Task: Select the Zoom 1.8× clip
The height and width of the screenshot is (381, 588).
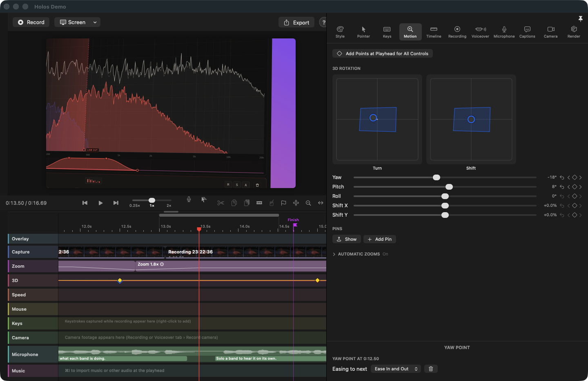Action: pyautogui.click(x=231, y=266)
